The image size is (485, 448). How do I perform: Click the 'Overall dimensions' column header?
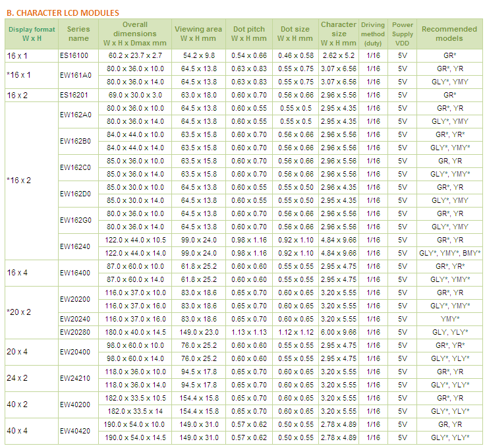point(135,34)
